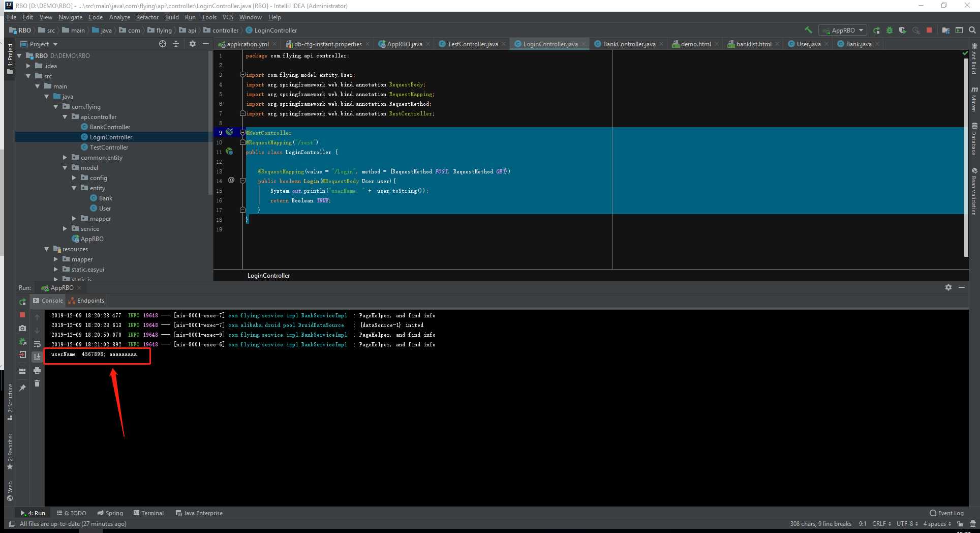Click the green Debug bug icon in toolbar

click(x=890, y=31)
